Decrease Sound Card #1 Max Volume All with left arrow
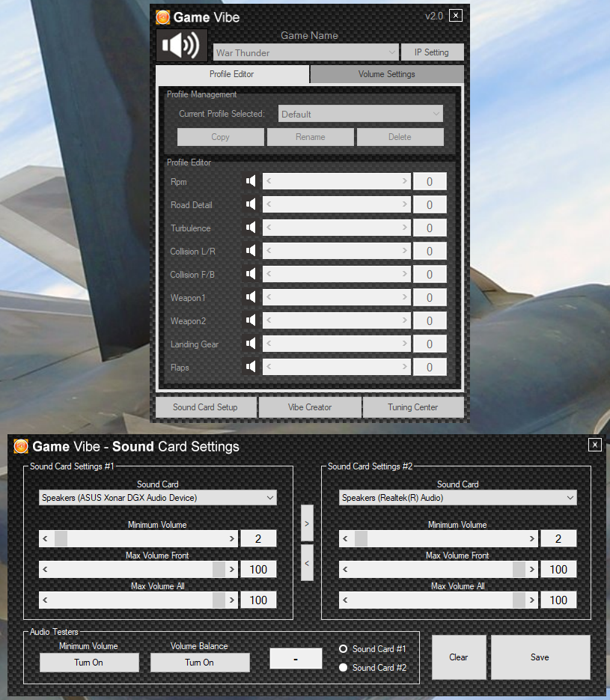The height and width of the screenshot is (700, 610). click(45, 600)
